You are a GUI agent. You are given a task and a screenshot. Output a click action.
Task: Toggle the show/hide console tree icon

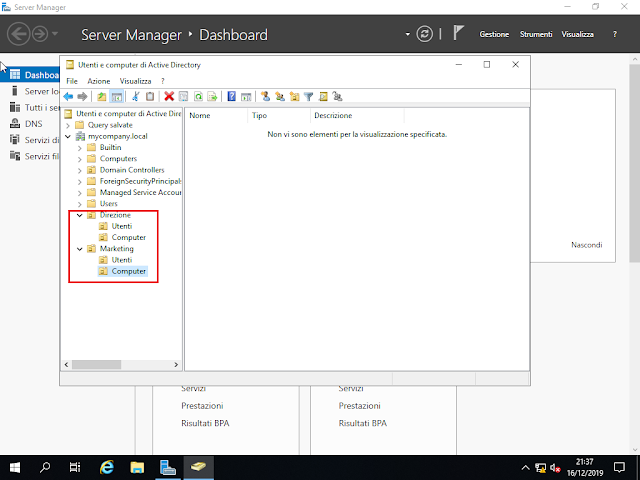(116, 97)
